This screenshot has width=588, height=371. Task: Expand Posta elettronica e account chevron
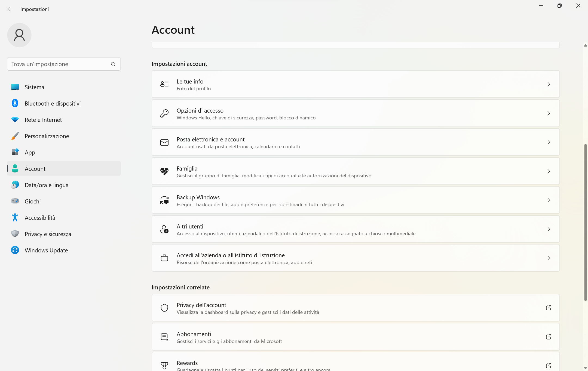click(x=549, y=142)
